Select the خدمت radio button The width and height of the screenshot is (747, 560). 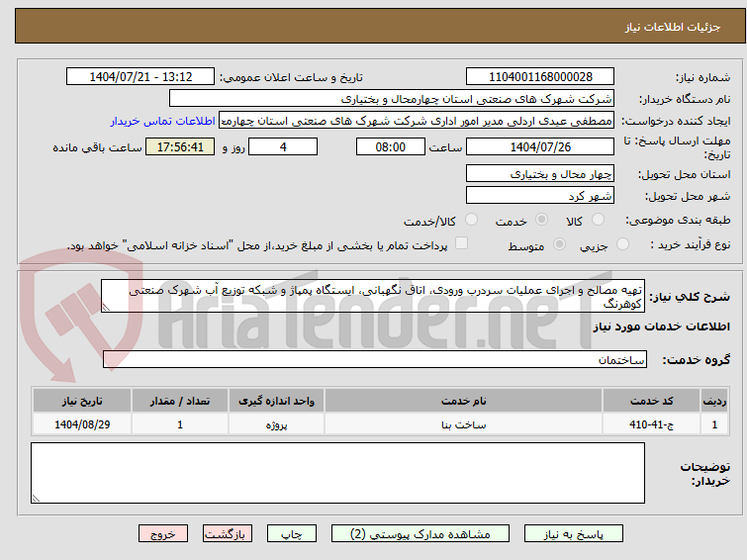[541, 220]
